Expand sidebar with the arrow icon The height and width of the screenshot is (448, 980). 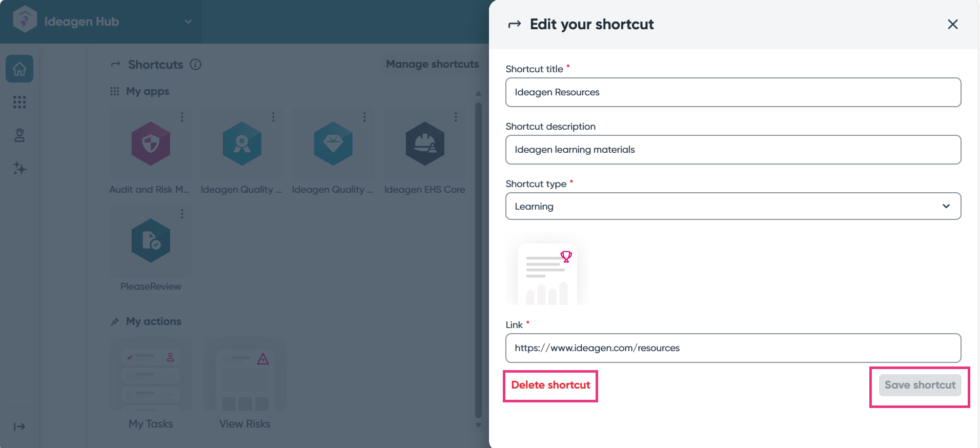coord(19,426)
